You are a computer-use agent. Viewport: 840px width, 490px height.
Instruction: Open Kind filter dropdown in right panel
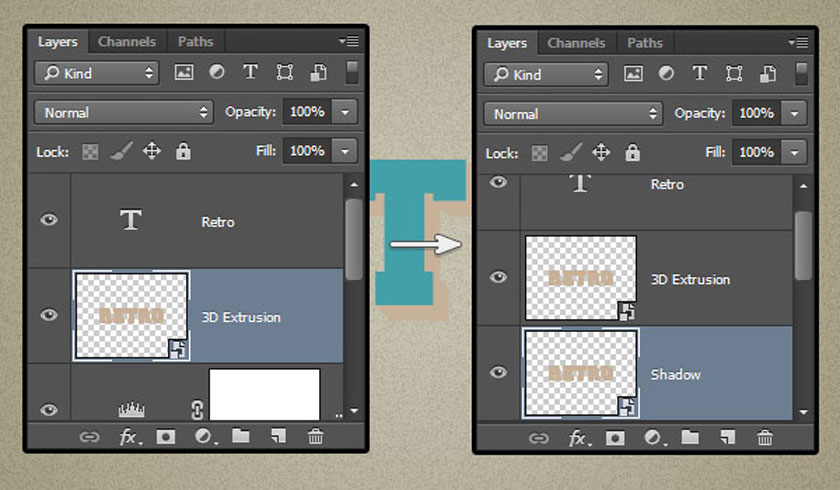click(x=546, y=74)
